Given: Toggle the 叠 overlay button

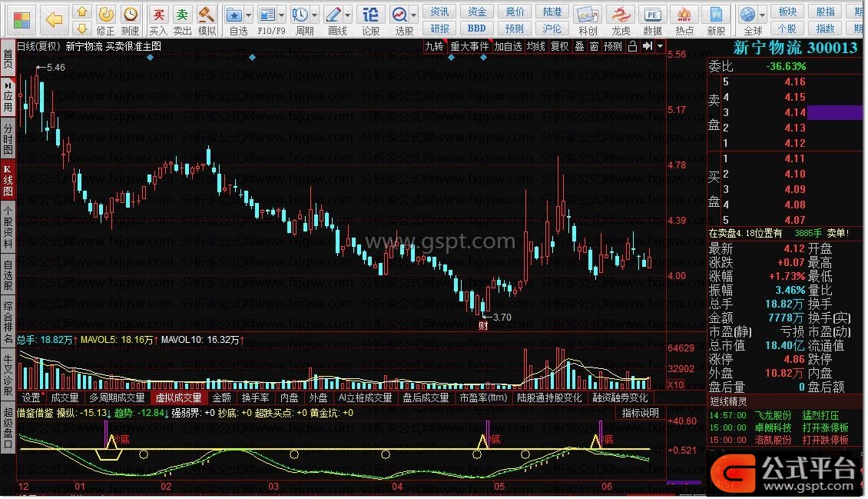Looking at the screenshot, I should pyautogui.click(x=579, y=47).
